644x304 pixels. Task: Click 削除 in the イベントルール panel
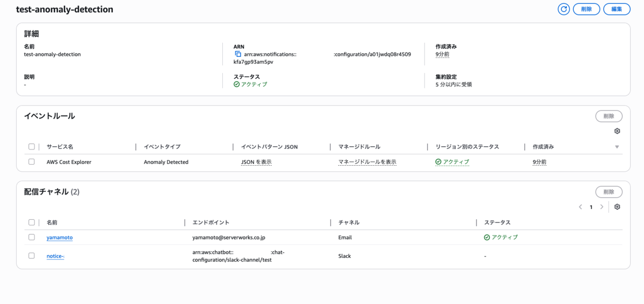click(x=609, y=116)
